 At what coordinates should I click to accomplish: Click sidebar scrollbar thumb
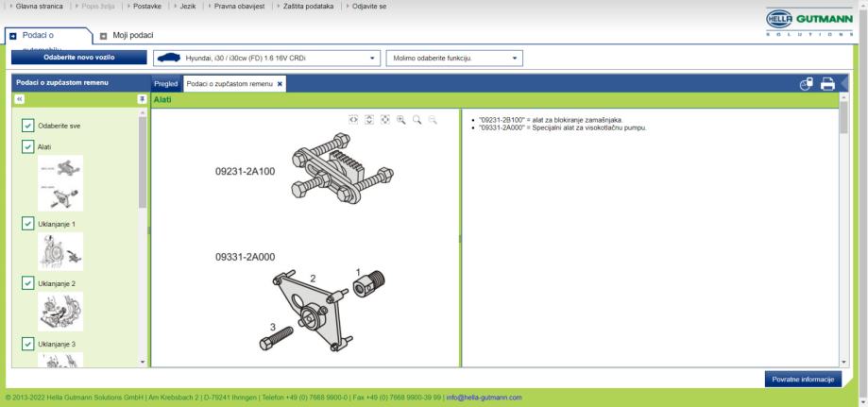(x=143, y=162)
